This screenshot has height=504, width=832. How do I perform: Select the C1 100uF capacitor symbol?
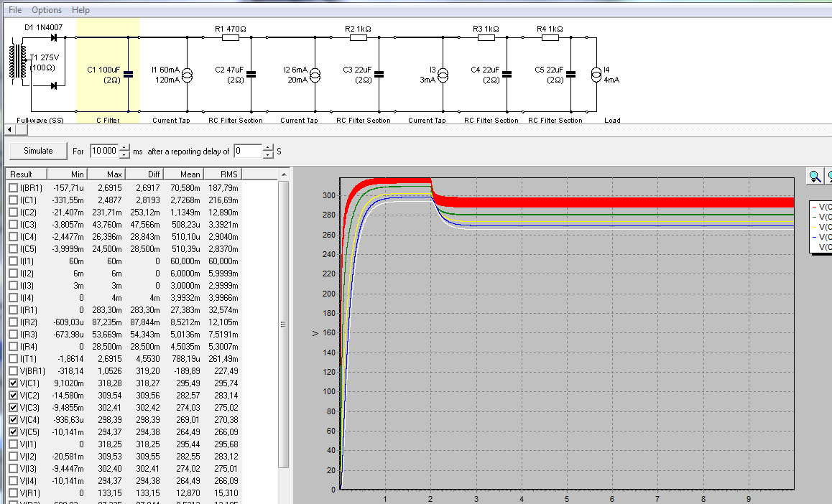(129, 74)
